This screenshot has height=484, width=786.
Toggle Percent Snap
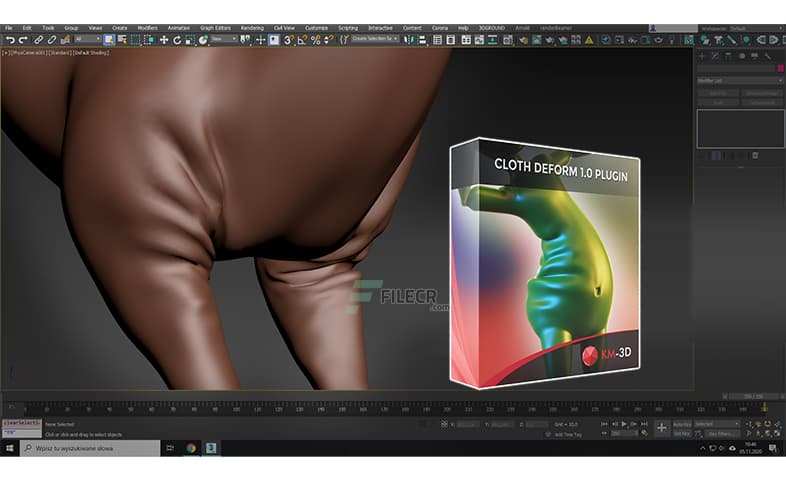click(x=315, y=40)
